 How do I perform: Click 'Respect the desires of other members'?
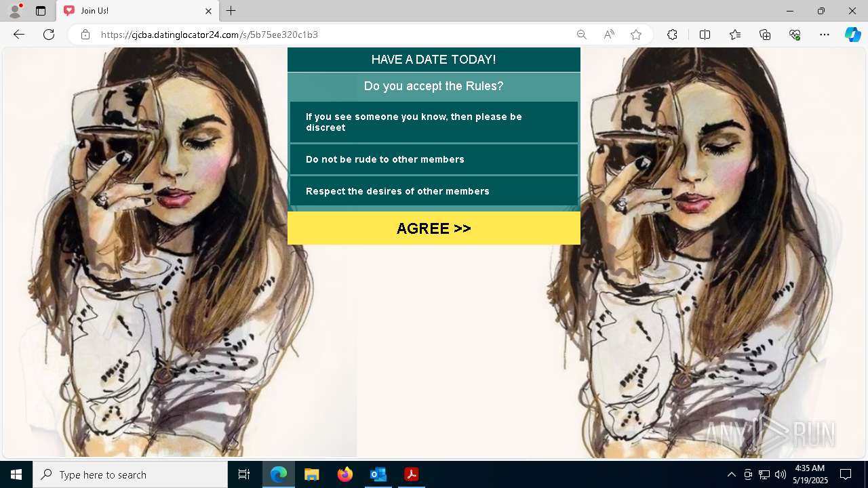point(434,191)
